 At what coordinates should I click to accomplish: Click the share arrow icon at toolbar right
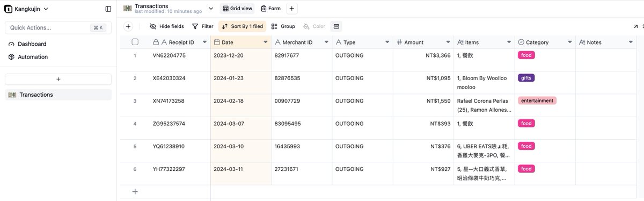pos(636,26)
